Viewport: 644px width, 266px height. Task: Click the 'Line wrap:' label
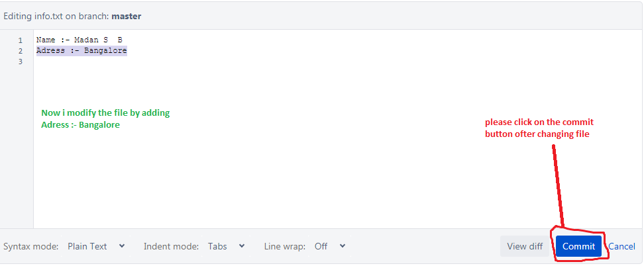285,246
